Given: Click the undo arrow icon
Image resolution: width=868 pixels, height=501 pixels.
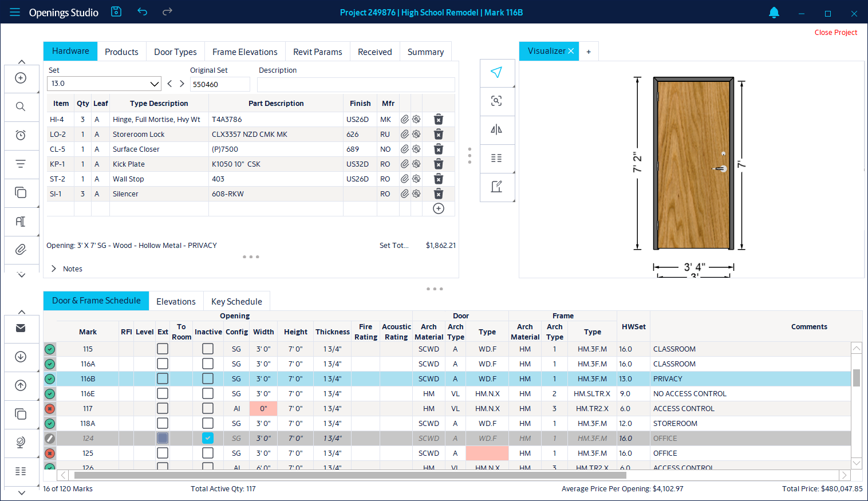Looking at the screenshot, I should tap(143, 11).
